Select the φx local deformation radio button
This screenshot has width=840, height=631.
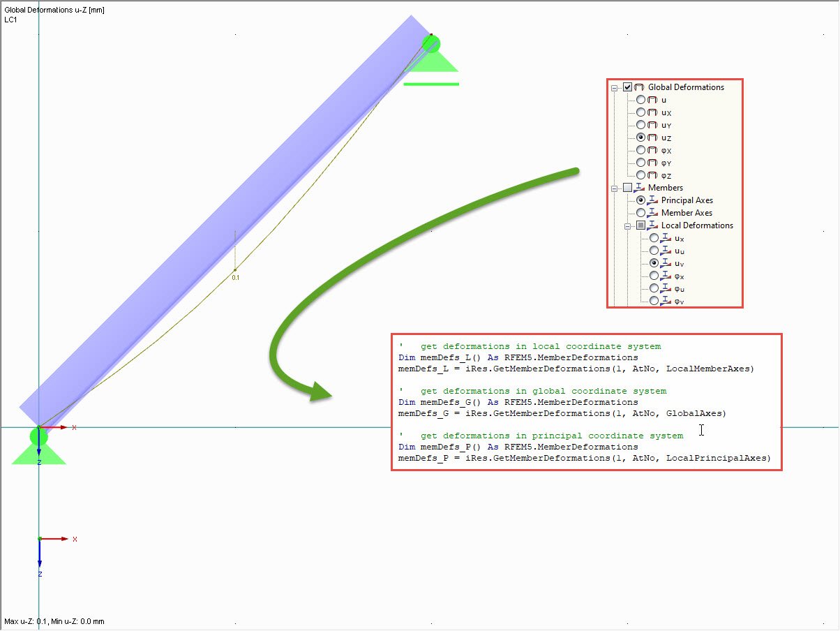click(x=654, y=275)
